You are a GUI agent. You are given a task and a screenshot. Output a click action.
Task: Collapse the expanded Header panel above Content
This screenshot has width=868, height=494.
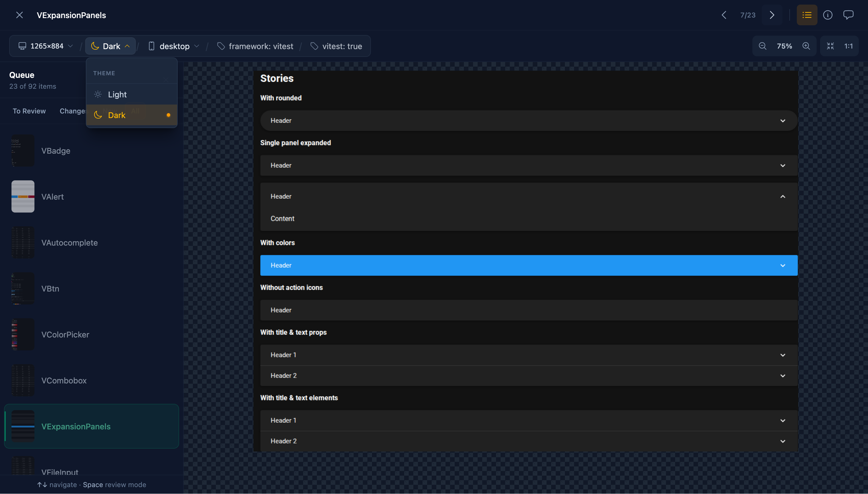point(782,196)
